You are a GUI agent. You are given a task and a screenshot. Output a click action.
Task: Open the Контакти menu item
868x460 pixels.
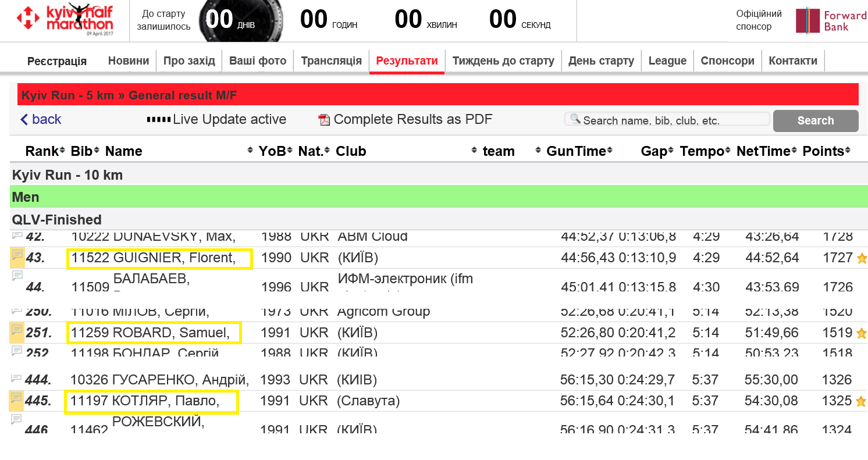pos(793,60)
